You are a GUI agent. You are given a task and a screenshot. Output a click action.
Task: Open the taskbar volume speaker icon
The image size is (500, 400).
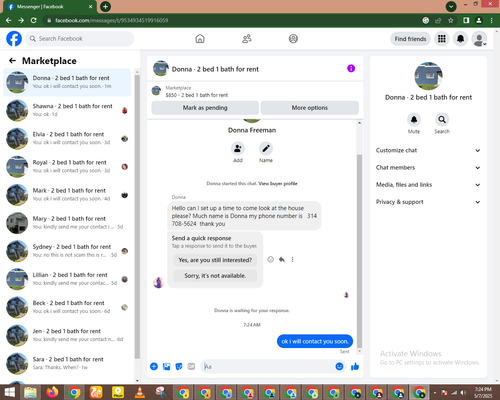coord(463,392)
